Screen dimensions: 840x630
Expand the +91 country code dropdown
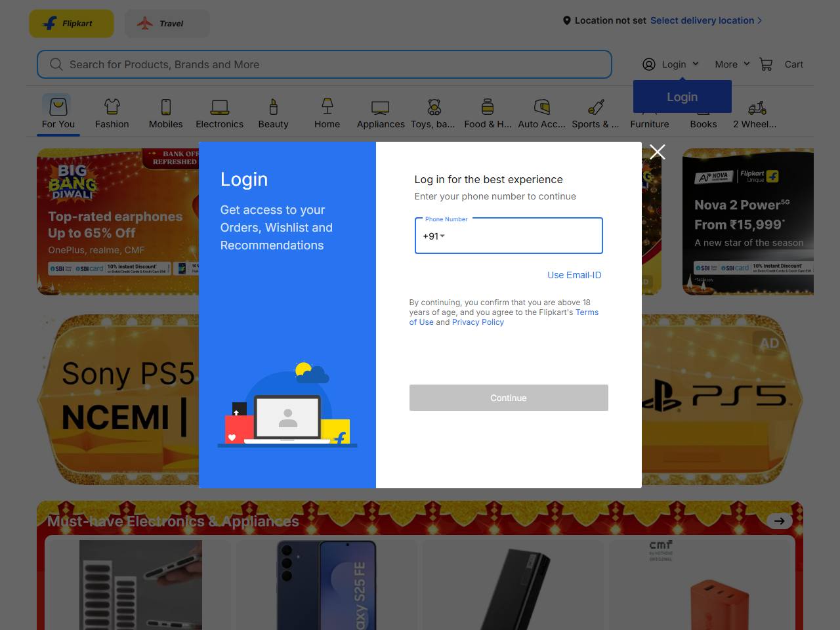pos(434,236)
